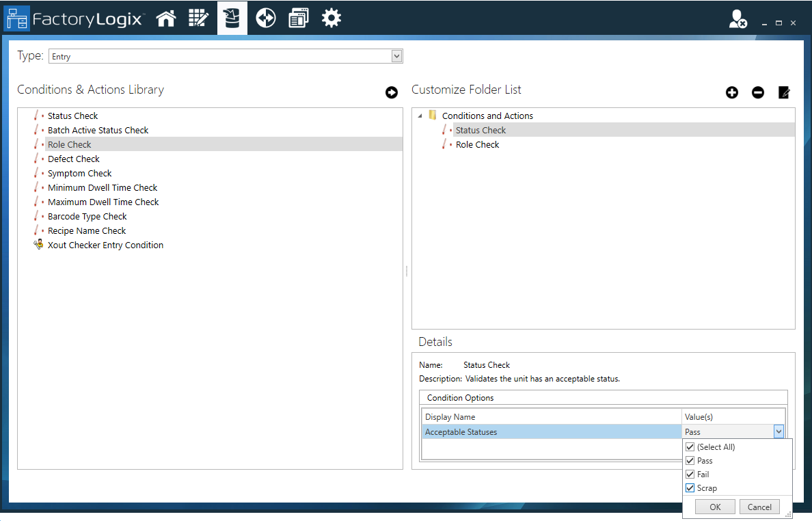Select the highlighted library database icon
Viewport: 812px width, 521px height.
pyautogui.click(x=232, y=18)
